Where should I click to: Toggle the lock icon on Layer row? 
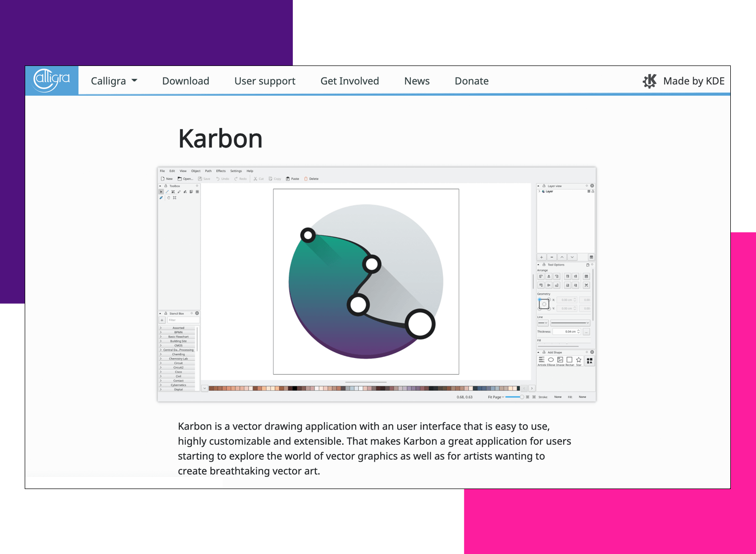click(x=593, y=191)
